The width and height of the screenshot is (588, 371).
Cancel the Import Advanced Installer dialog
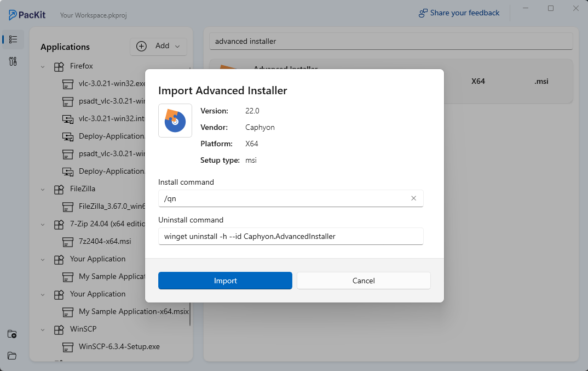(x=364, y=281)
